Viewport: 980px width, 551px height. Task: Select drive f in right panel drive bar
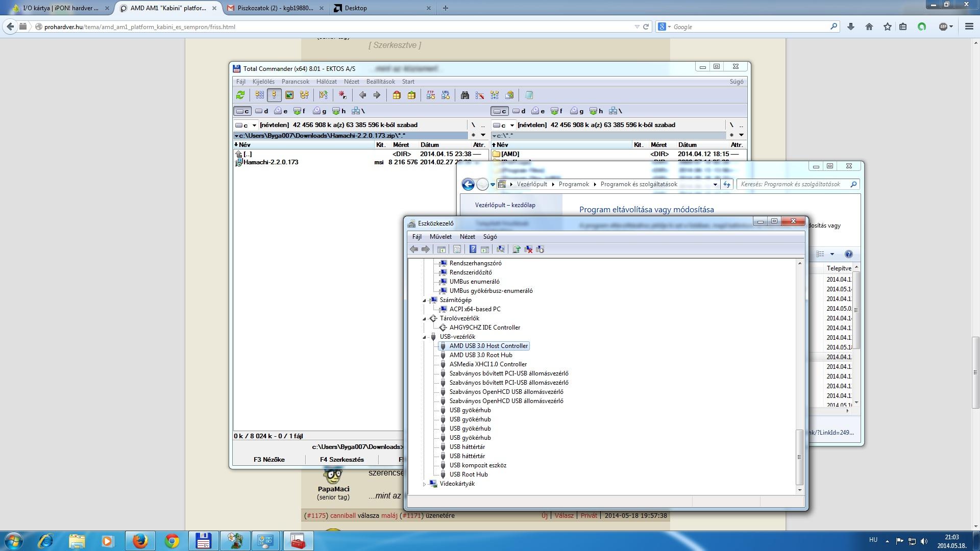[x=557, y=111]
